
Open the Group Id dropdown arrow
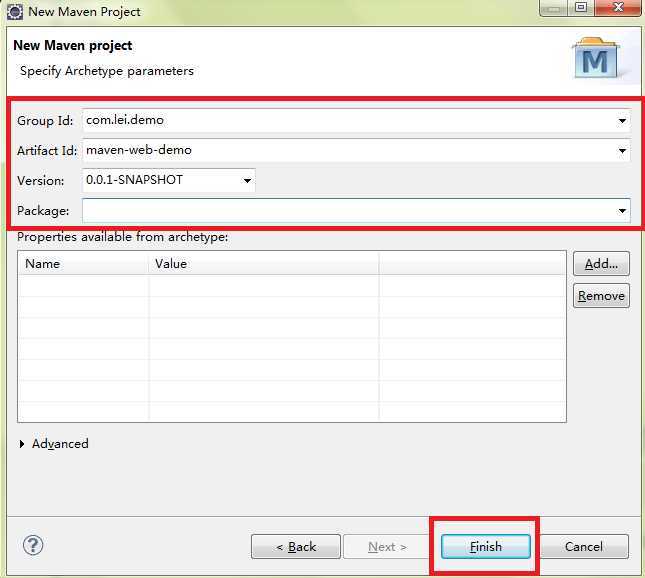click(622, 121)
